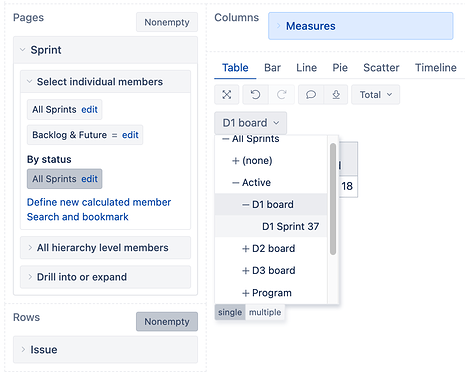
Task: Select single selection mode
Action: 230,312
